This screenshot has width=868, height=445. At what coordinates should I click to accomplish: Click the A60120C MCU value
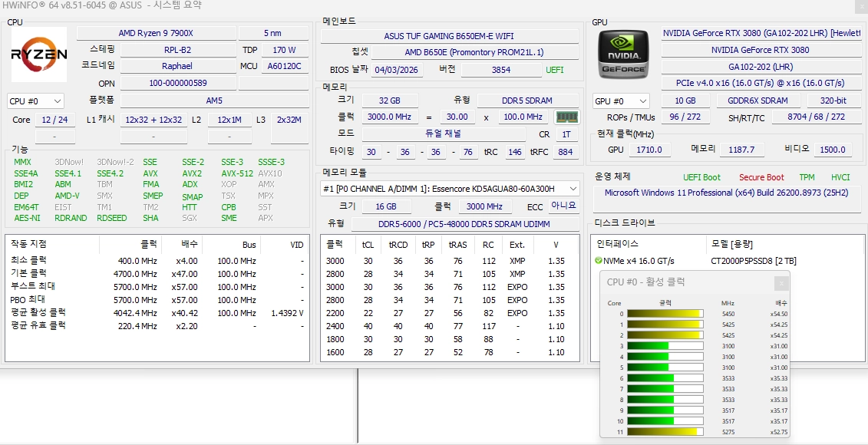284,66
